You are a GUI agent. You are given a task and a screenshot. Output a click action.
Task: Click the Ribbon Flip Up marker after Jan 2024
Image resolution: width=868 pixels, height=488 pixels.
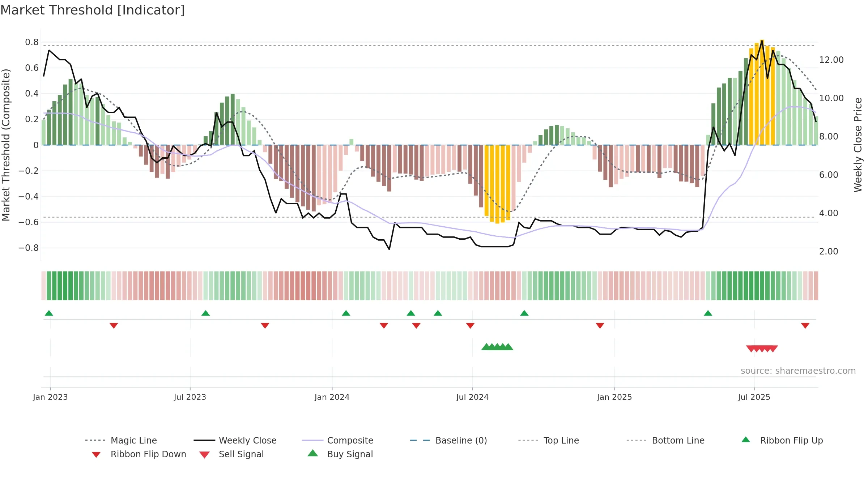(346, 313)
